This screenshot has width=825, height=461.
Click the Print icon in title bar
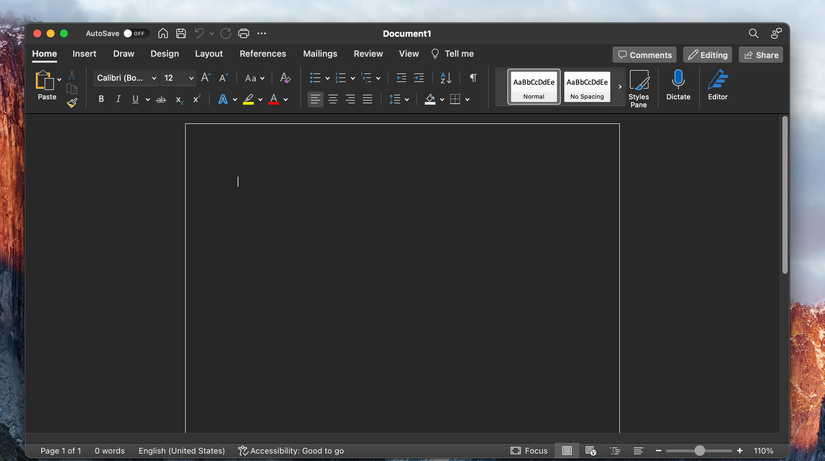(243, 33)
